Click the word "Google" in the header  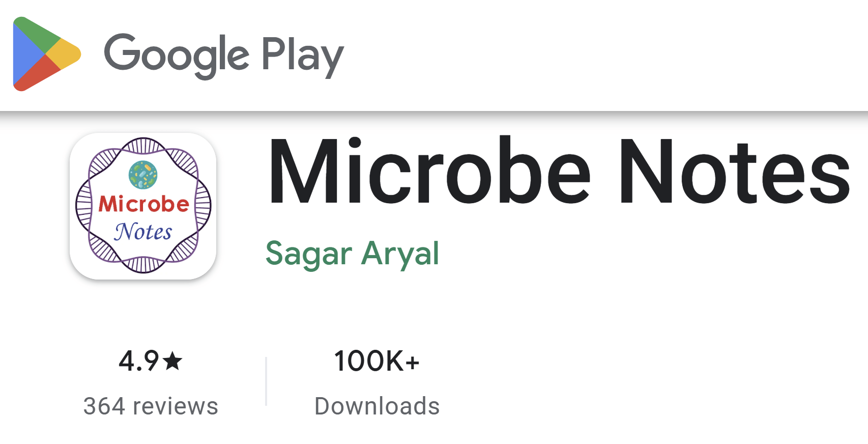[x=176, y=55]
